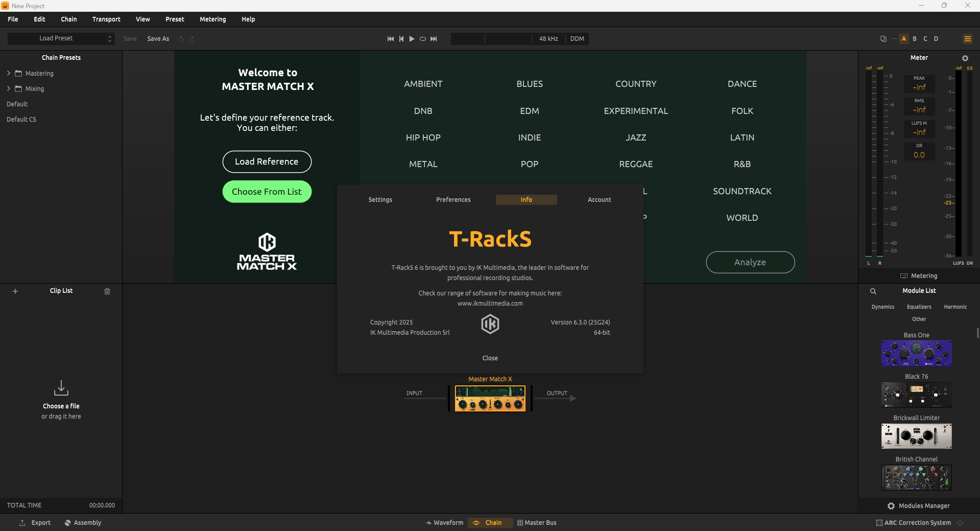The height and width of the screenshot is (531, 980).
Task: Switch to the Master Bus view
Action: 537,523
